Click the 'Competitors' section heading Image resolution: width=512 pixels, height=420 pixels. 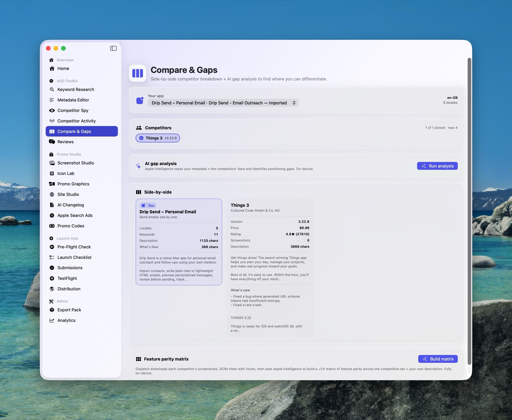click(158, 128)
